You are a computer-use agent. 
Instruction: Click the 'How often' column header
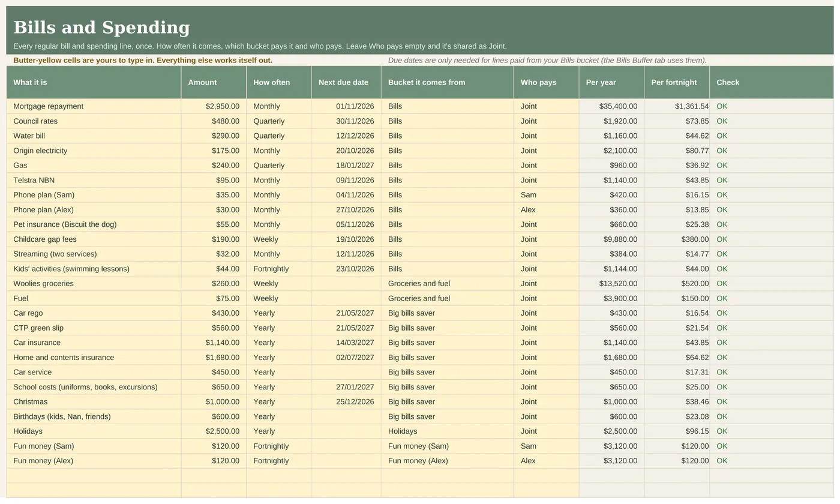279,82
